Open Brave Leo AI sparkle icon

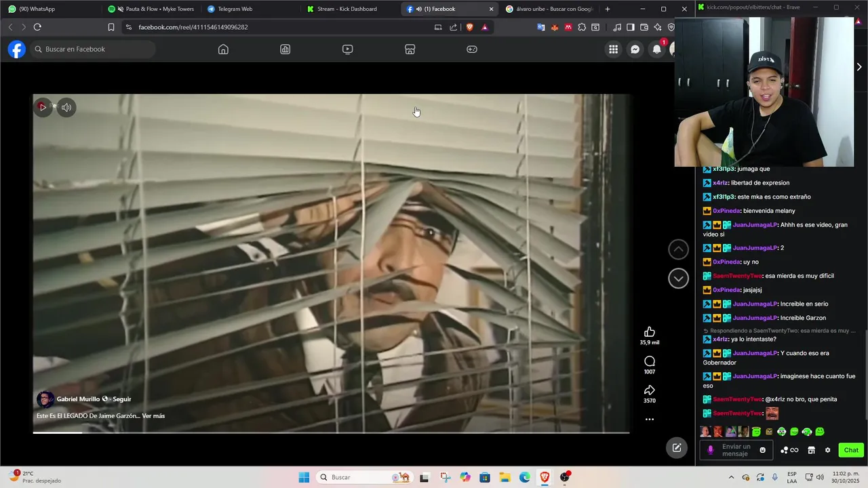[x=657, y=27]
